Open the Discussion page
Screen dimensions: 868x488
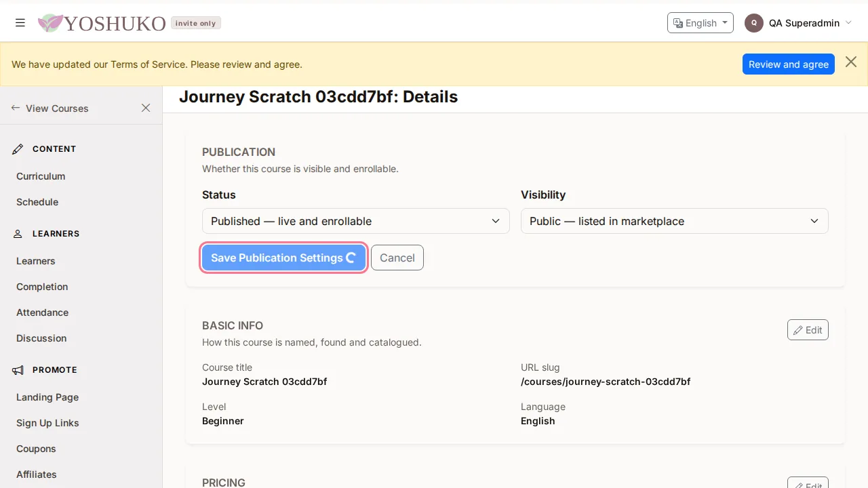coord(41,338)
